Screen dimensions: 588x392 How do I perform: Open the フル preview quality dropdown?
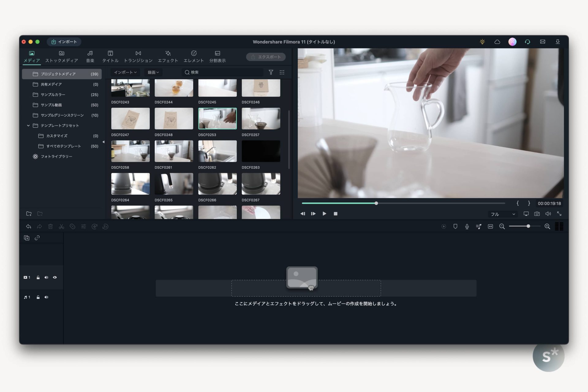(x=502, y=214)
